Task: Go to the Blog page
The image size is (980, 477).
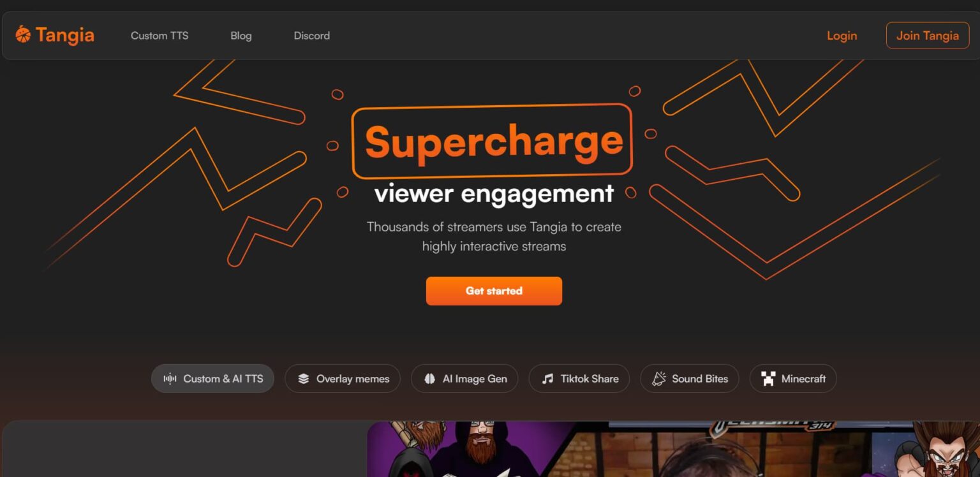Action: click(241, 36)
